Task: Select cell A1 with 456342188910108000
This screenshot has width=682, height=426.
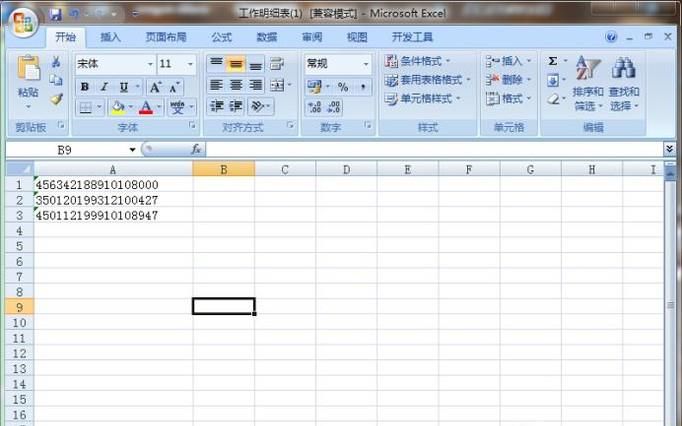Action: 113,184
